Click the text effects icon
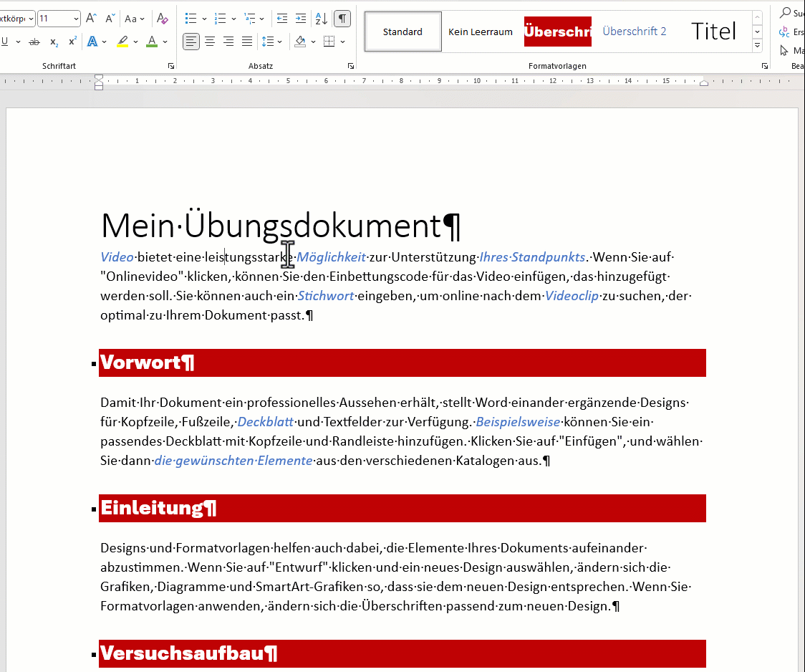The width and height of the screenshot is (805, 672). tap(92, 42)
